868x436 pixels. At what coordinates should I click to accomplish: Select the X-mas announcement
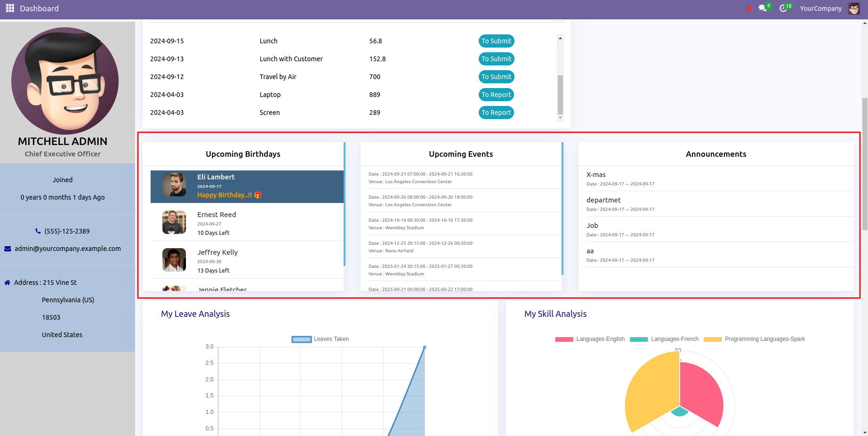click(596, 175)
